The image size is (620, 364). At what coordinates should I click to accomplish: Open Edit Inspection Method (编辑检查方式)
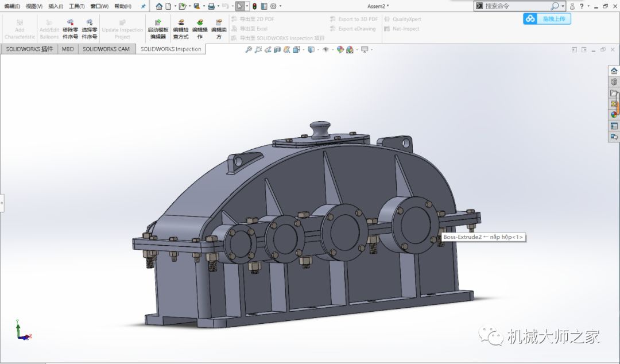181,29
